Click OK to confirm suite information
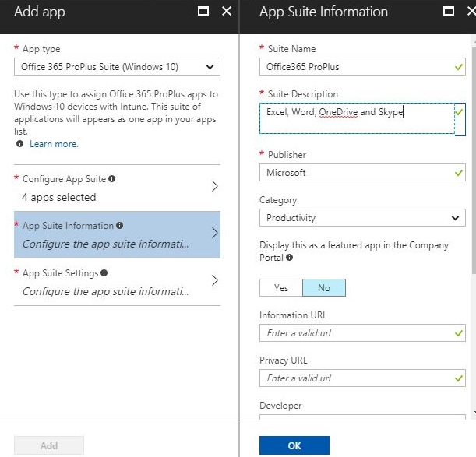Viewport: 476px width, 457px height. click(294, 445)
